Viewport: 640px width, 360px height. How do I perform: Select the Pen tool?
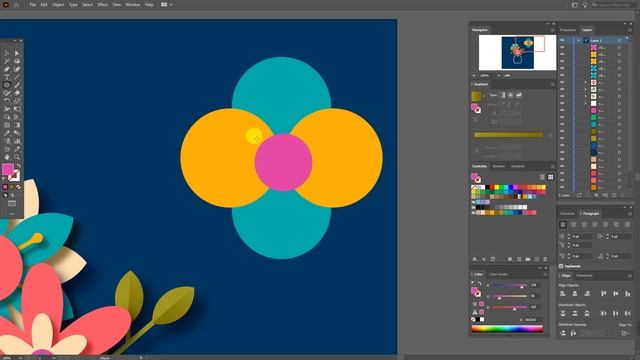coord(7,69)
